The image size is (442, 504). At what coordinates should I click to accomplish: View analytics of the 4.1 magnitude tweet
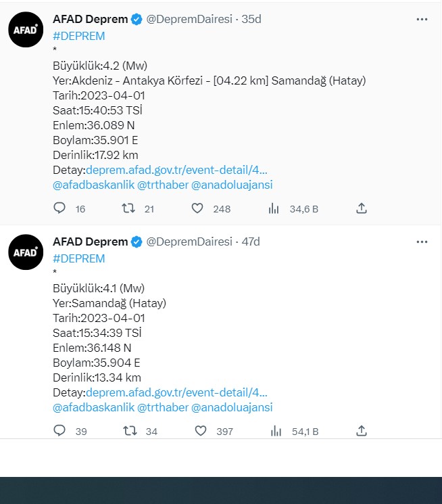(x=276, y=431)
